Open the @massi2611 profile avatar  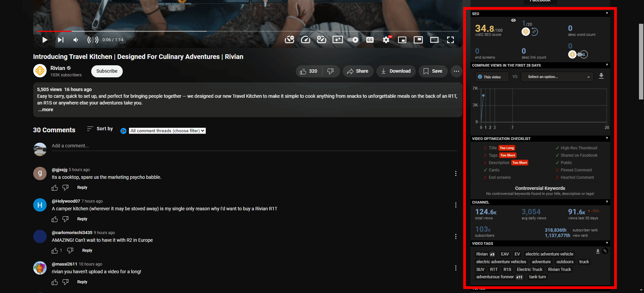(x=40, y=268)
